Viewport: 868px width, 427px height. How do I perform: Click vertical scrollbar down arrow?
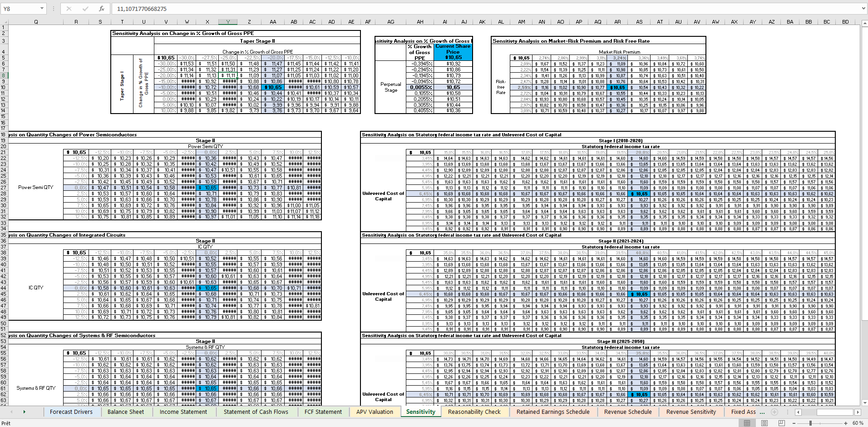click(x=865, y=402)
